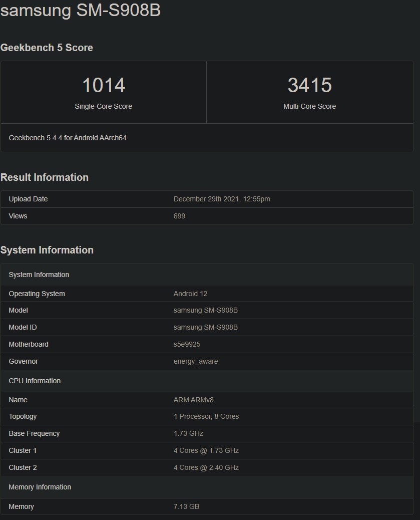Click the topology value 1 Processor, 8 Cores
The height and width of the screenshot is (520, 420).
point(206,416)
